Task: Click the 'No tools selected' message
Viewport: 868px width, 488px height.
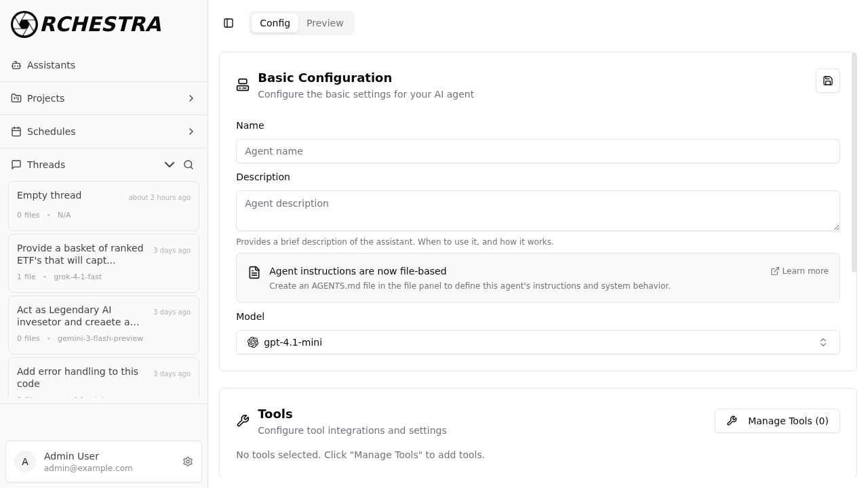Action: tap(360, 455)
